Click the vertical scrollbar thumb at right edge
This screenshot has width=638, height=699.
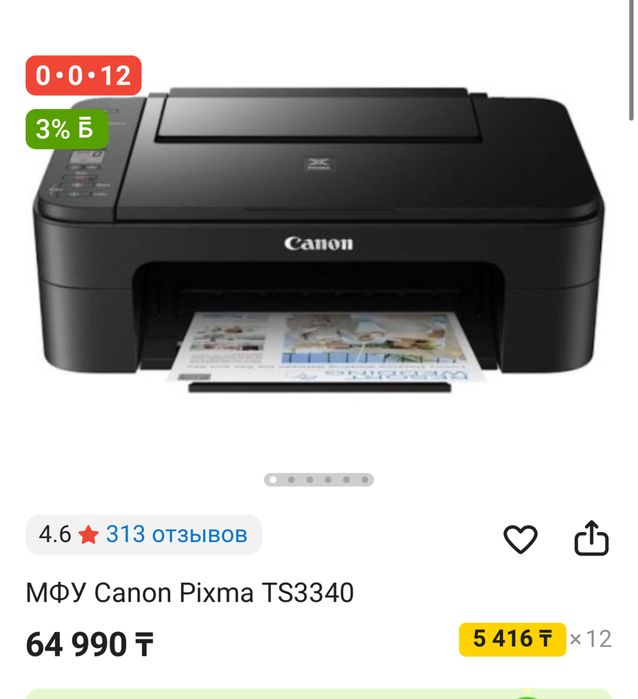tap(631, 60)
